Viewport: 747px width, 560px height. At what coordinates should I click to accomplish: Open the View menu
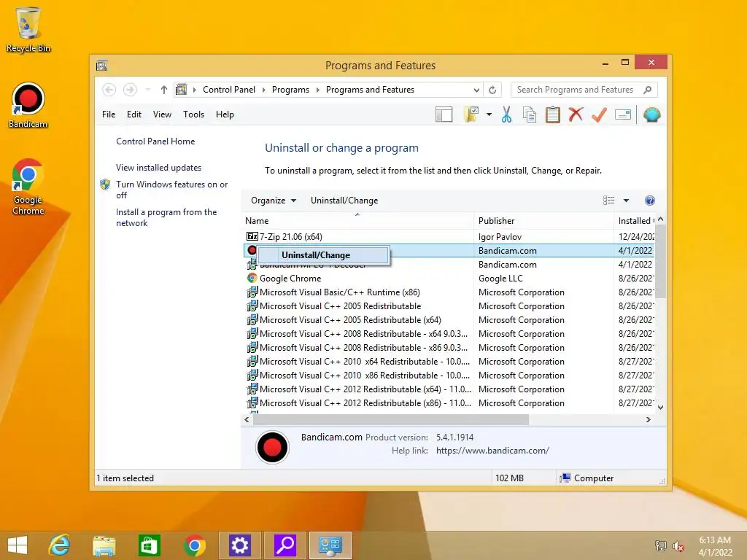pos(162,114)
